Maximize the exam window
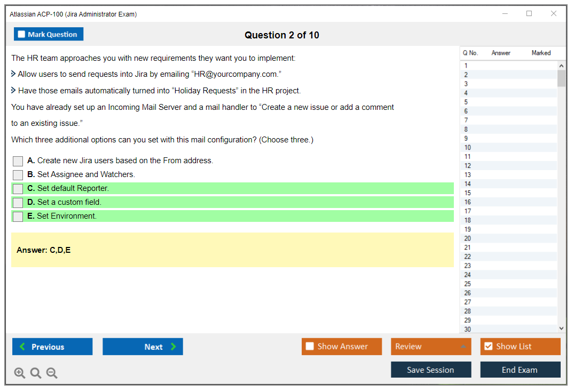574x392 pixels. 529,14
